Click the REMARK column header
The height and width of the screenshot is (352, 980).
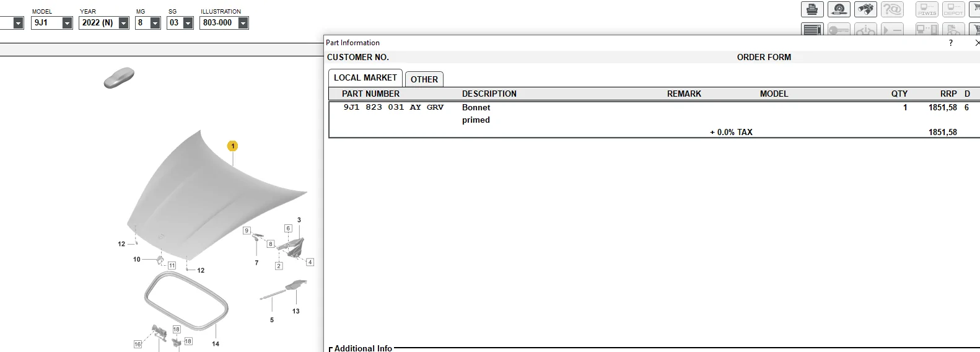tap(684, 94)
